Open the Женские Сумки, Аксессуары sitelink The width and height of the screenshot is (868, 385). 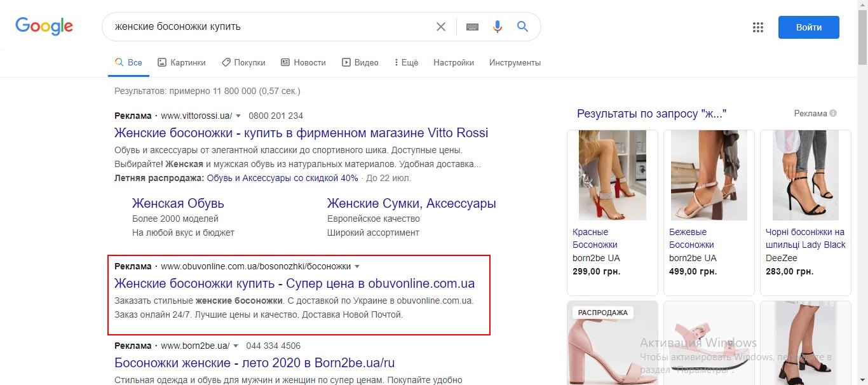pos(411,203)
